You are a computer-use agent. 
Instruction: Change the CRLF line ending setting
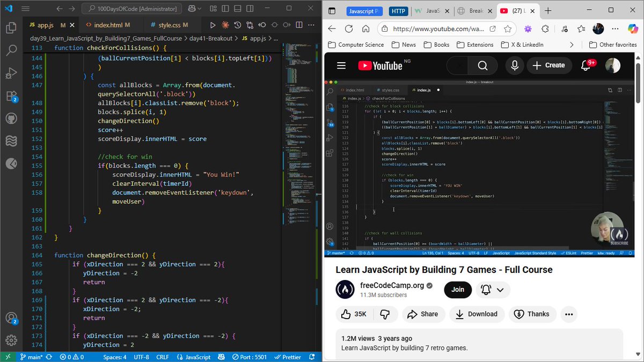[x=163, y=357]
